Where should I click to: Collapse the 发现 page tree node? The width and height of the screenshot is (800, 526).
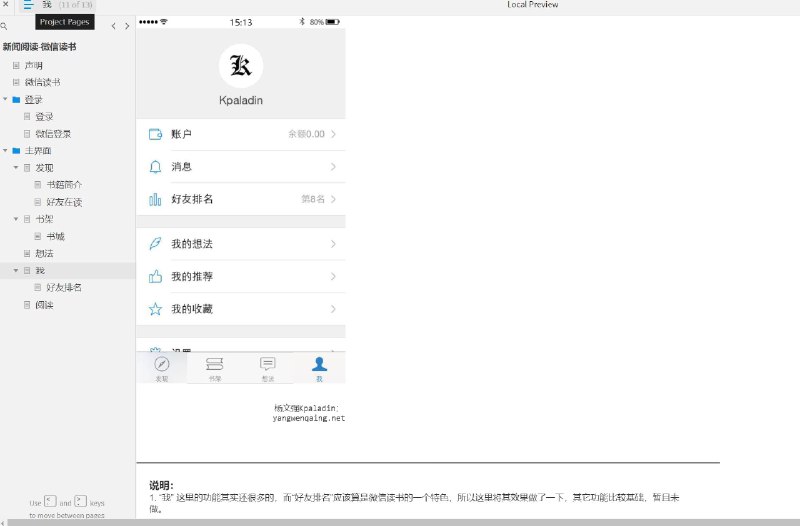[16, 167]
